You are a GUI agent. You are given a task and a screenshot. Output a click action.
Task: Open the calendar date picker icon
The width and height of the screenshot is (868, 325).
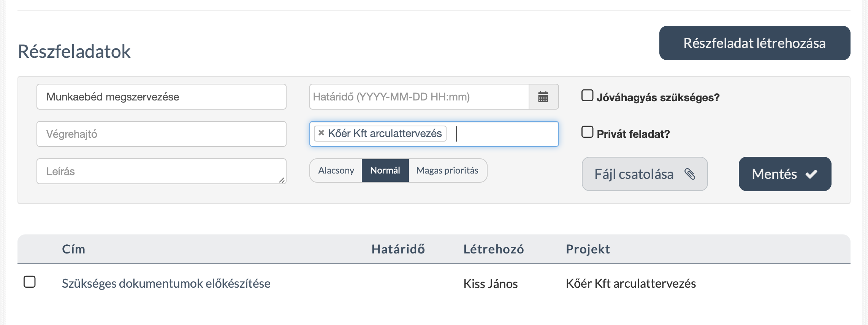(x=543, y=97)
